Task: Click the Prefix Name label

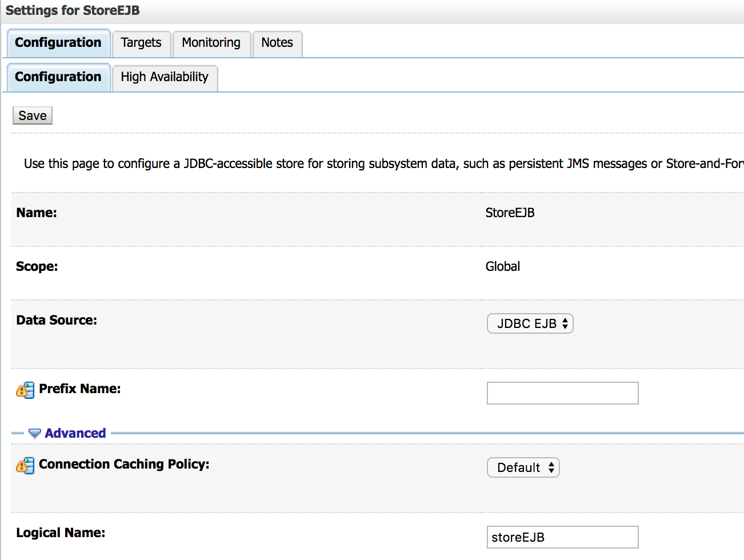Action: click(80, 389)
